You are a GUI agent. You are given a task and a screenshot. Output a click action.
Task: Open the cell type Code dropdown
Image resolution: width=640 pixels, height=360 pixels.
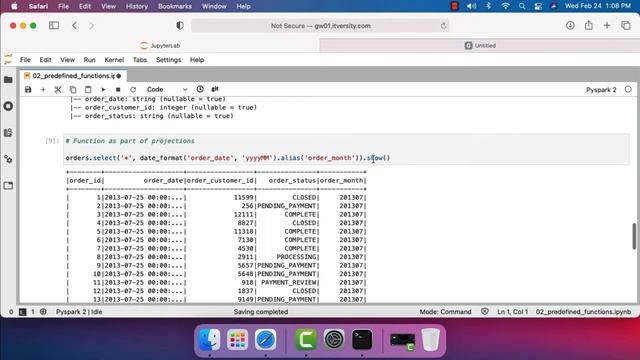[x=167, y=89]
